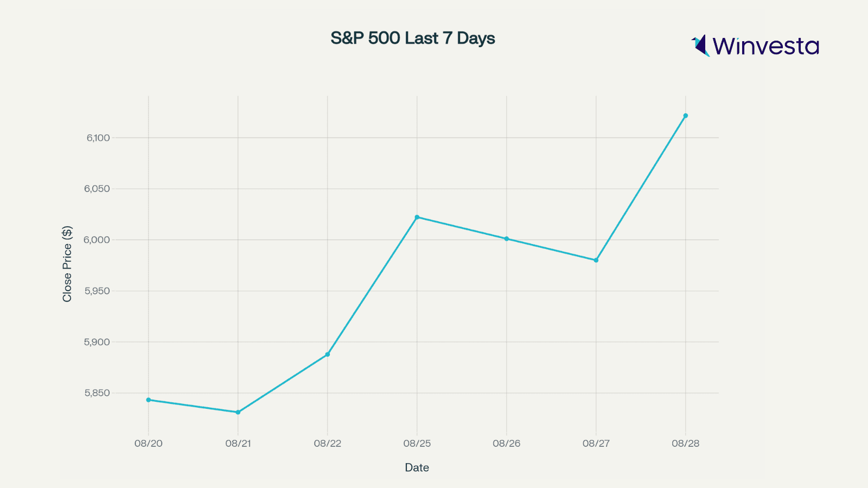
Task: Click the 08/22 x-axis date label
Action: click(x=328, y=444)
